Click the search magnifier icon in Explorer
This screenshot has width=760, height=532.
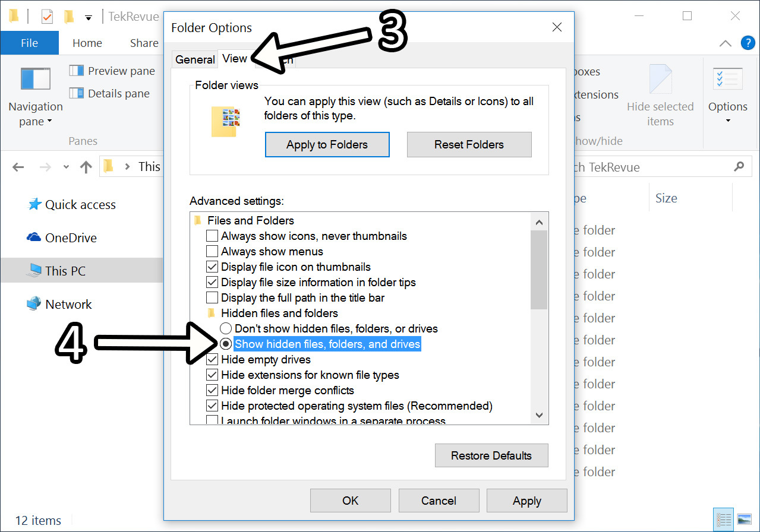tap(739, 167)
